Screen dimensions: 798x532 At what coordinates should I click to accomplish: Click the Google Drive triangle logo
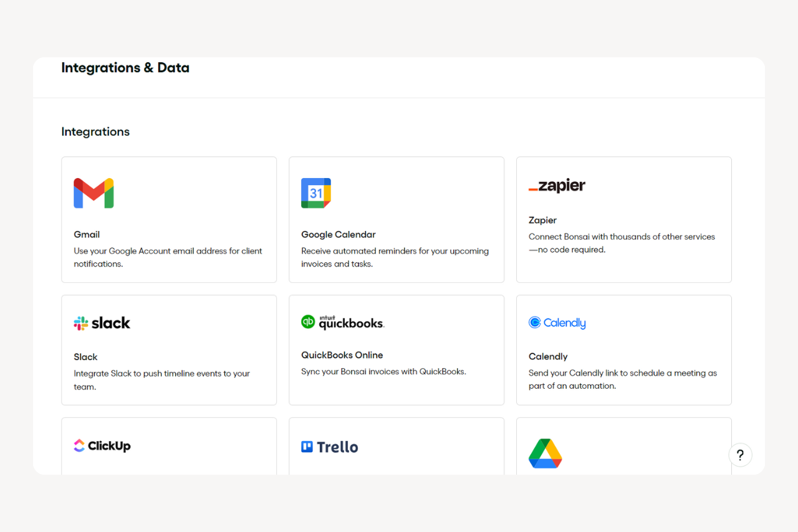[546, 454]
